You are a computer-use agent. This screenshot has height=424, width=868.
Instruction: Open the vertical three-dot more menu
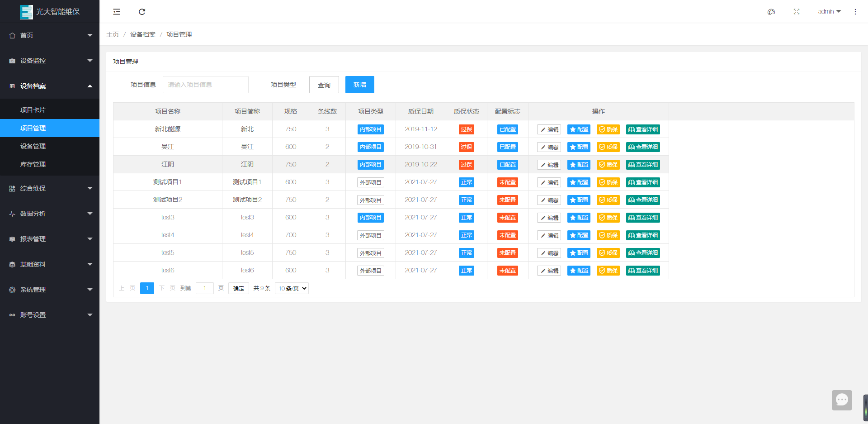pos(855,12)
